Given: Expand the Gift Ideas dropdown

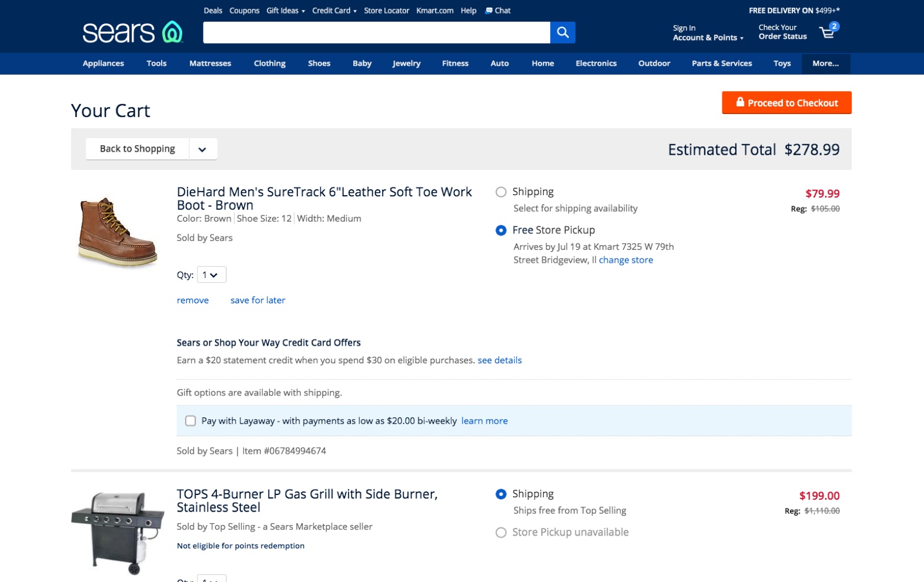Looking at the screenshot, I should pos(286,11).
